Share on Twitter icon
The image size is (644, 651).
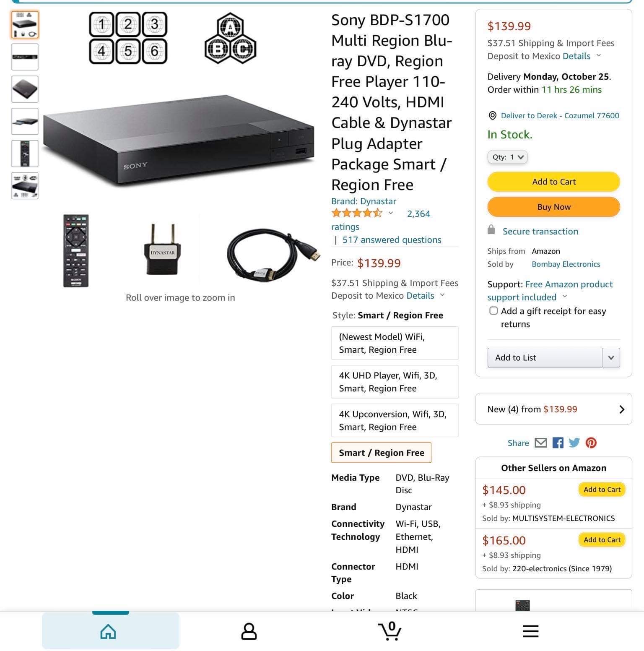point(574,443)
